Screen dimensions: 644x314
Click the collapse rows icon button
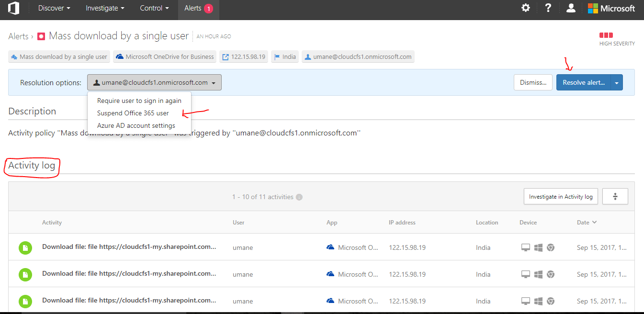615,196
